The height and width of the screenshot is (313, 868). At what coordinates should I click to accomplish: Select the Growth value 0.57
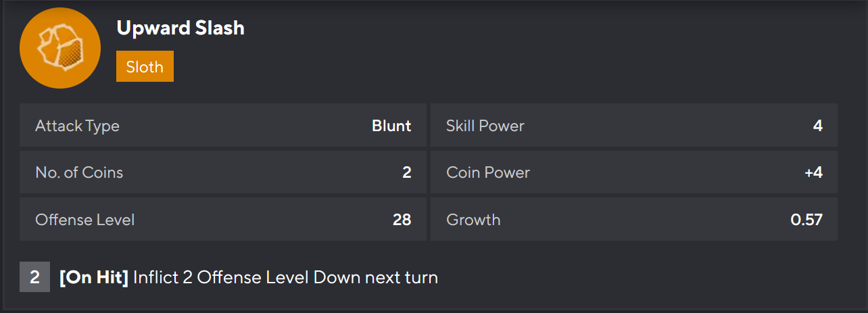pyautogui.click(x=806, y=220)
